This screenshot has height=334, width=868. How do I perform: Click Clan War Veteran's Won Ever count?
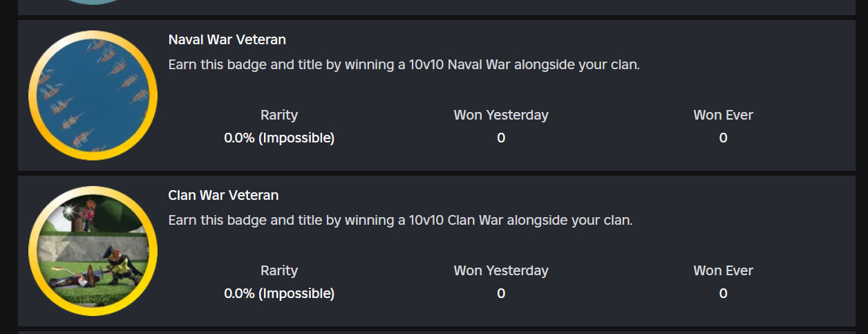click(x=723, y=293)
